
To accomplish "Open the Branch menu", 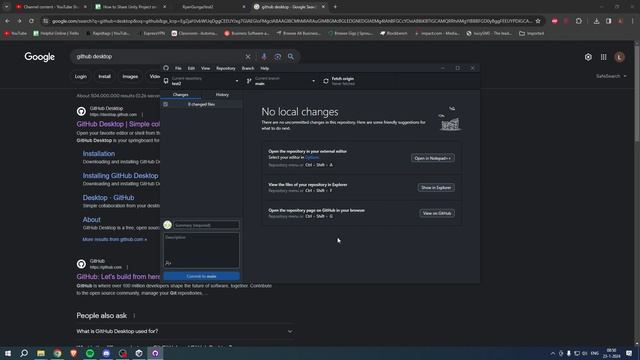I will click(x=248, y=69).
